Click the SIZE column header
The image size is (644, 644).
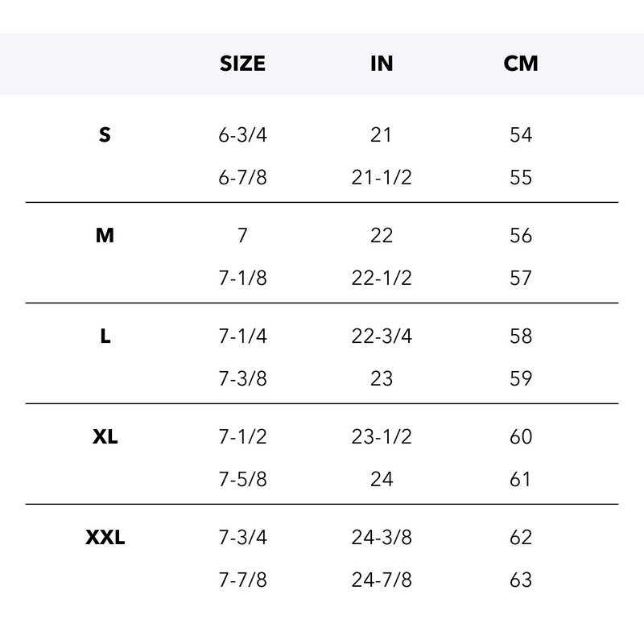pos(242,64)
